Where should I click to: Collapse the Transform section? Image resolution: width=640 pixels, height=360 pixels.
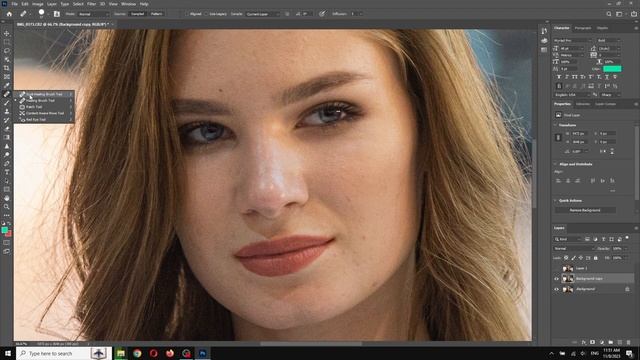click(556, 125)
